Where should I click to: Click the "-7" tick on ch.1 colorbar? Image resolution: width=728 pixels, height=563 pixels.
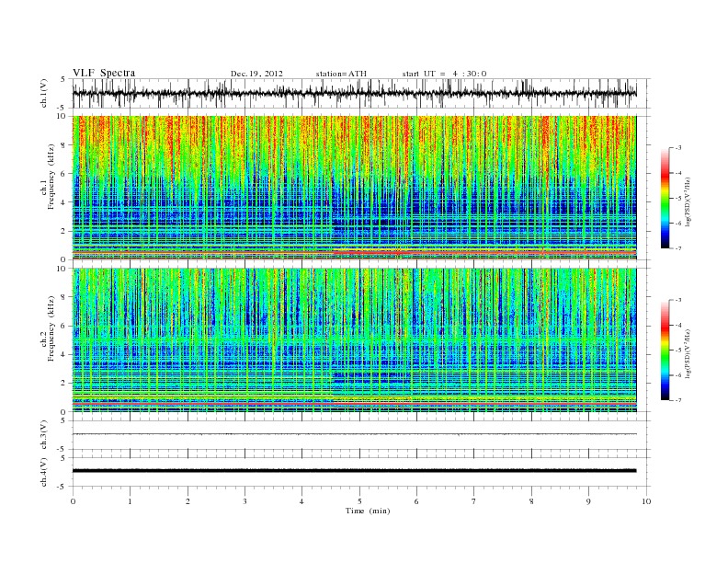point(678,248)
